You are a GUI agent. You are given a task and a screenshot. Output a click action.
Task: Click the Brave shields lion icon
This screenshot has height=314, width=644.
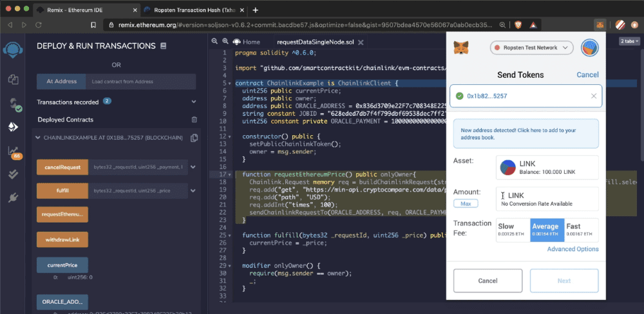tap(518, 25)
